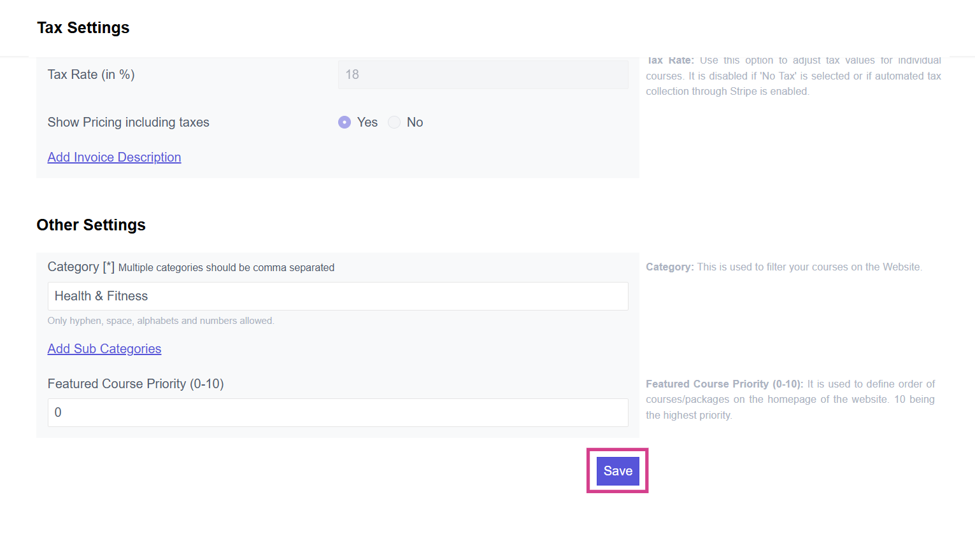Click the Category help description on the right
This screenshot has height=560, width=975.
point(783,267)
